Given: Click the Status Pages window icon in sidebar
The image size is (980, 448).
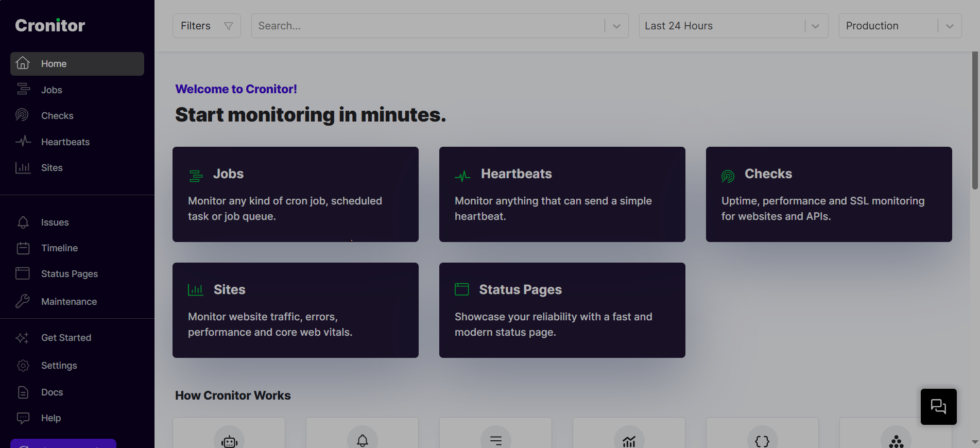Looking at the screenshot, I should [23, 273].
